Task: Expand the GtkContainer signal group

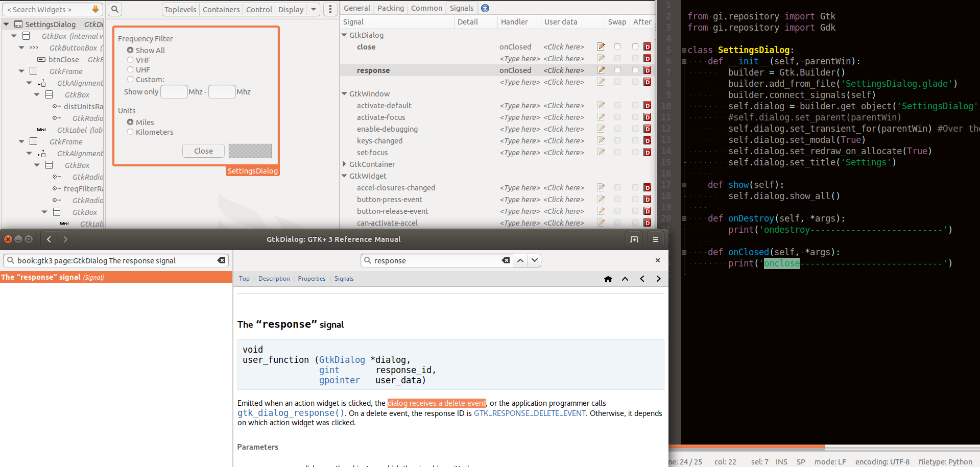Action: click(x=345, y=164)
